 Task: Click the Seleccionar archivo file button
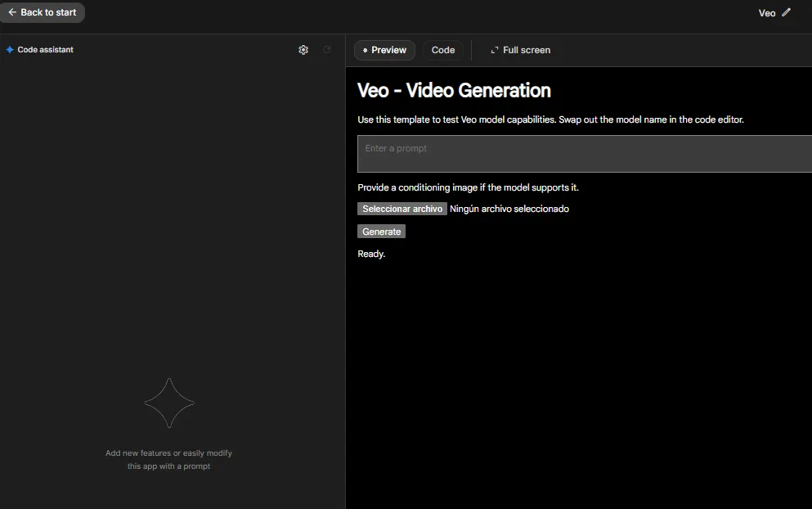(x=402, y=209)
